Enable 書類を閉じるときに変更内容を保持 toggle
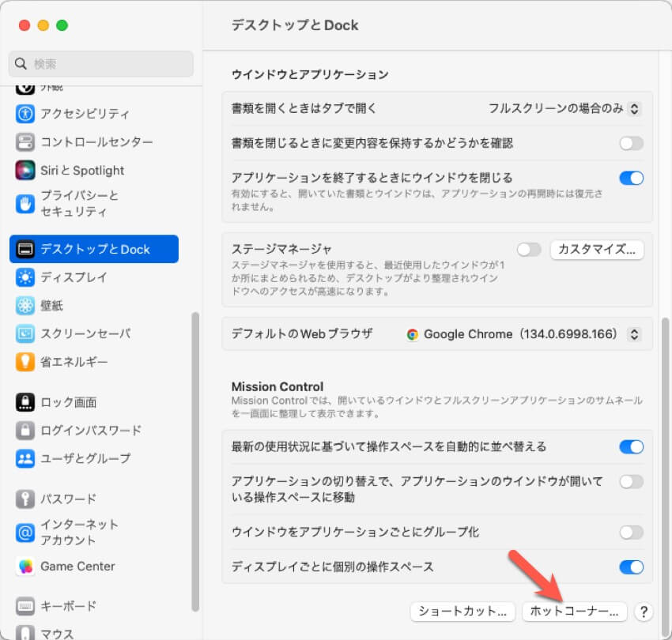672x640 pixels. (631, 143)
